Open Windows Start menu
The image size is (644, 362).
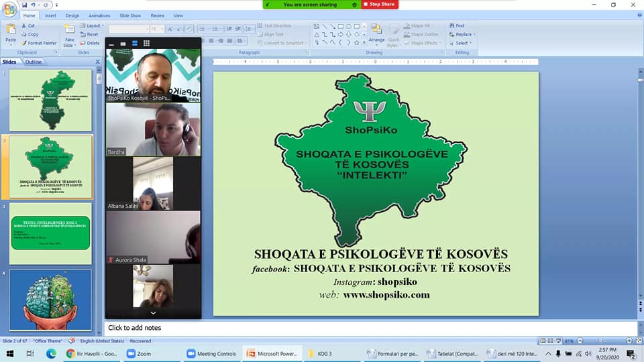(10, 353)
